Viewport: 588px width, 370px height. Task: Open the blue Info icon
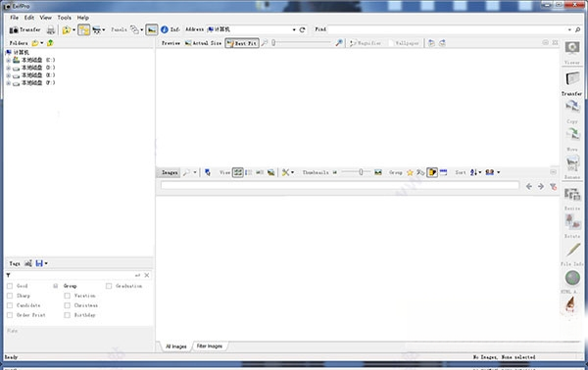165,29
